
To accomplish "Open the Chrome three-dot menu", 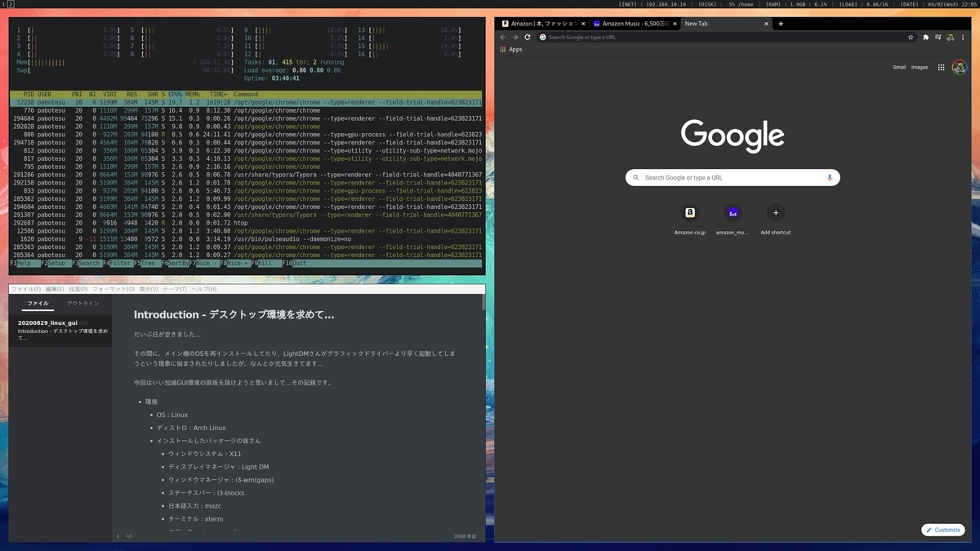I will click(x=963, y=37).
